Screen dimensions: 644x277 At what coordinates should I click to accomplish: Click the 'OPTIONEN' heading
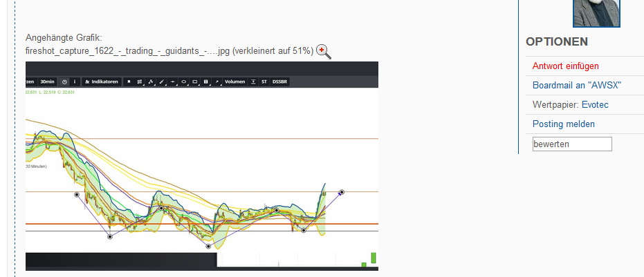[557, 42]
